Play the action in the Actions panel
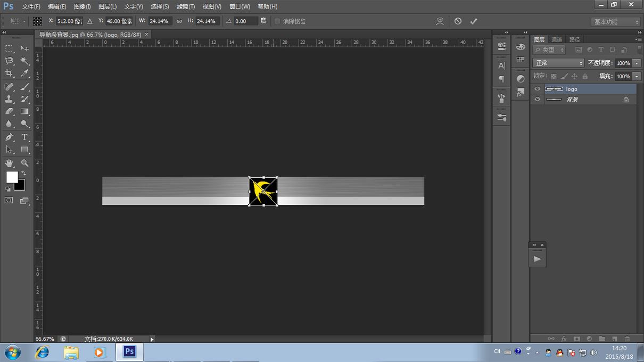644x362 pixels. [x=538, y=259]
